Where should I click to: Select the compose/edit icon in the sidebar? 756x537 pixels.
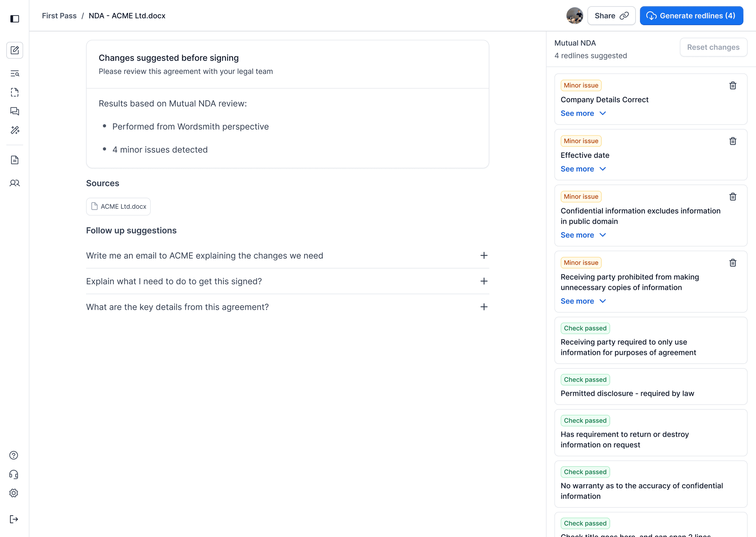click(14, 50)
